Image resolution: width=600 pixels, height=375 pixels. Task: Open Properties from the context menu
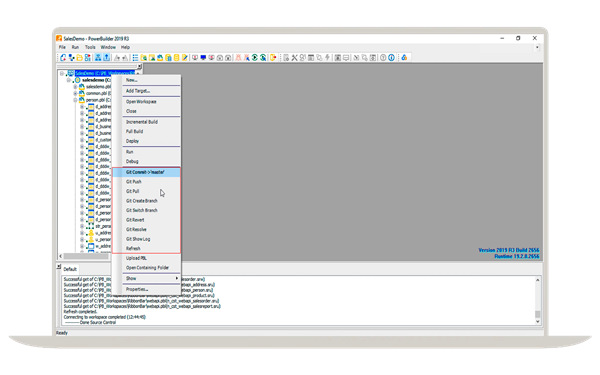click(146, 289)
